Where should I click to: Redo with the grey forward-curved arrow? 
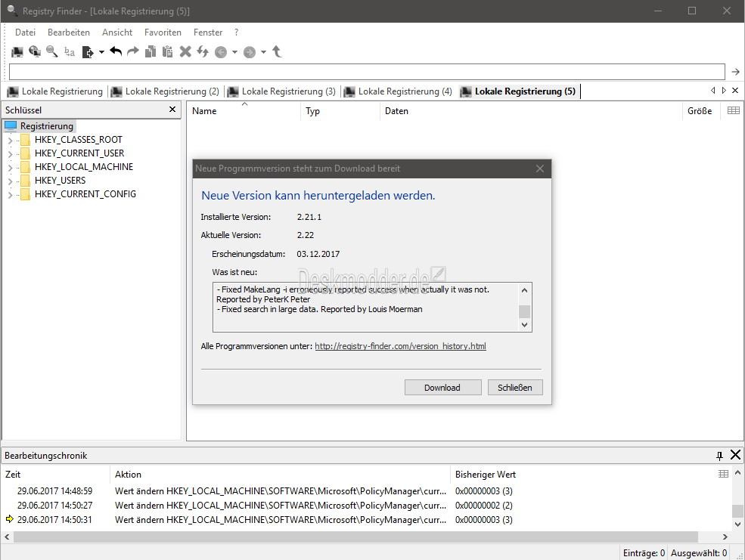pyautogui.click(x=133, y=51)
